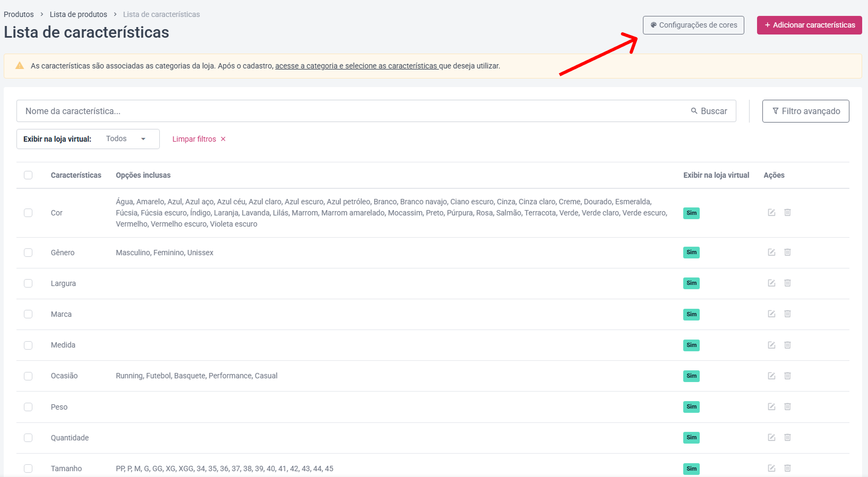The width and height of the screenshot is (868, 477).
Task: Open the acesse a categoria link
Action: point(357,66)
